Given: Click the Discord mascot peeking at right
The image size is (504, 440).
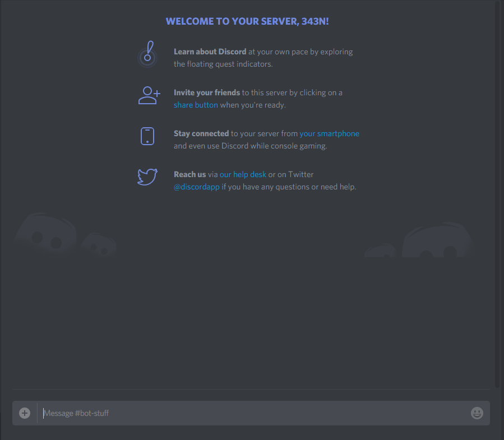Looking at the screenshot, I should [x=434, y=242].
